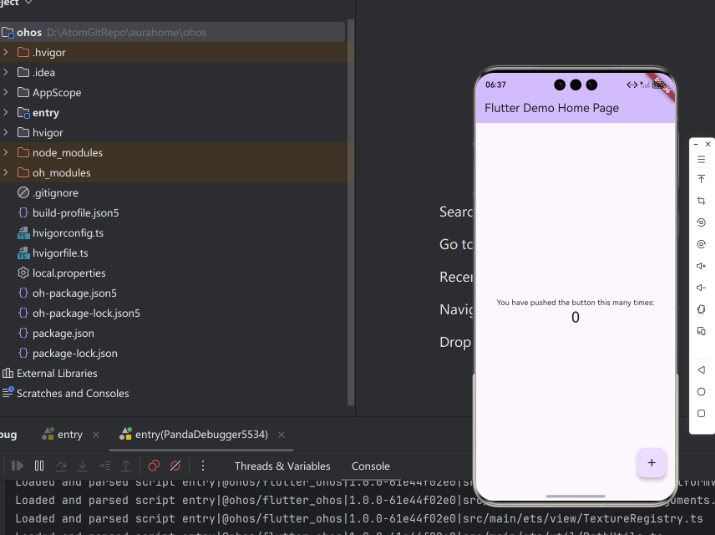Decrease emulator volume
Screen dimensions: 715x535
click(701, 287)
